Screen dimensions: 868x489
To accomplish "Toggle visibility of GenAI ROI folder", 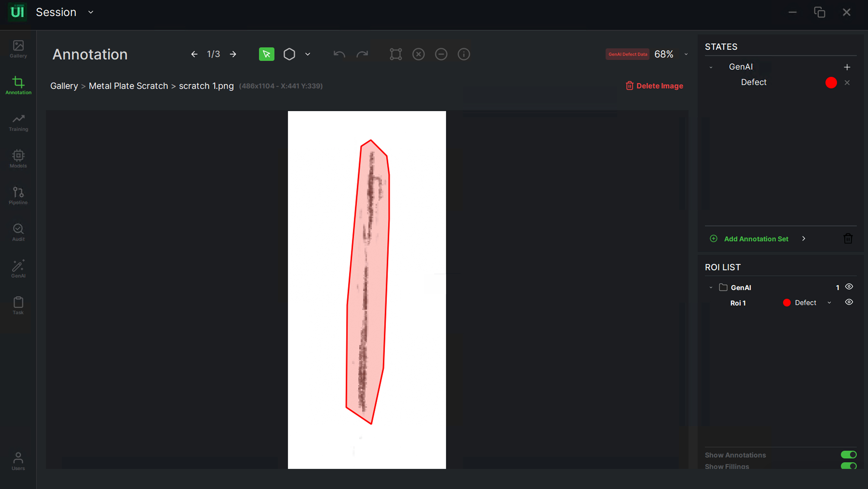I will click(849, 287).
